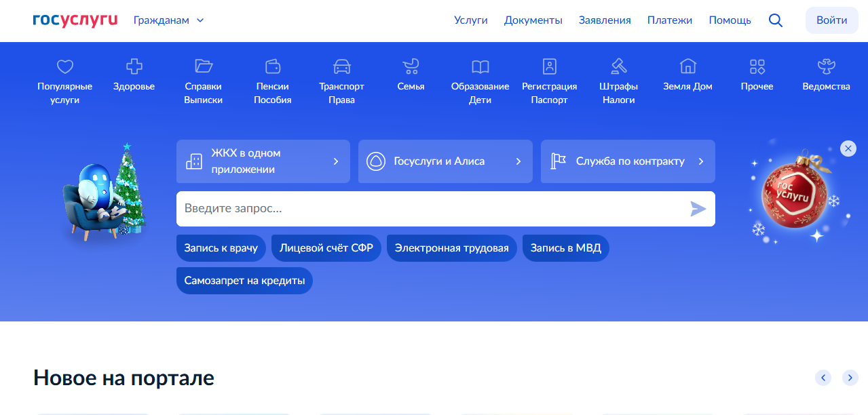
Task: Open the Служба по контракту banner
Action: 627,161
